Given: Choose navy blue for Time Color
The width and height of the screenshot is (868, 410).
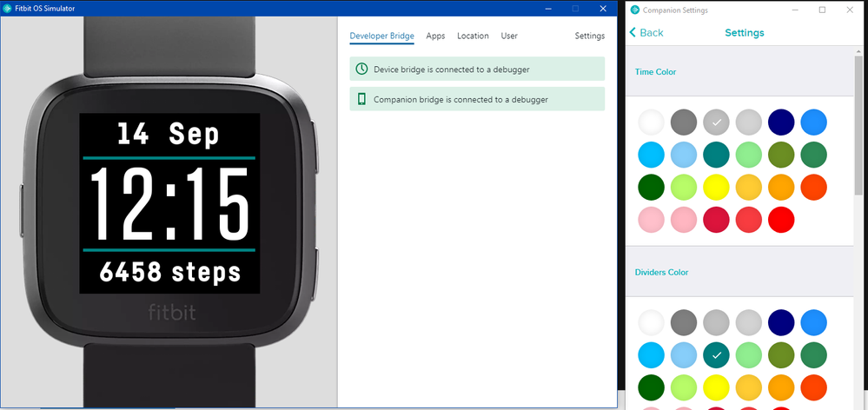Looking at the screenshot, I should pos(781,122).
